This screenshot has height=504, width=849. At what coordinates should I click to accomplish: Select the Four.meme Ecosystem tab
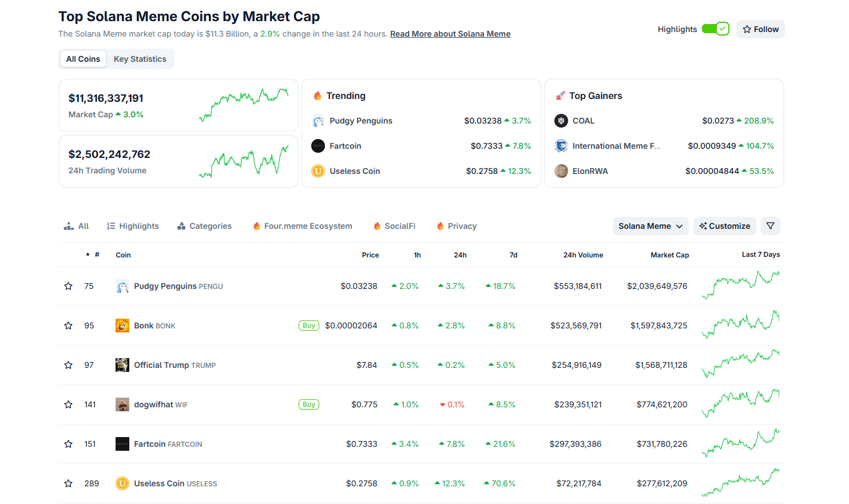(303, 226)
